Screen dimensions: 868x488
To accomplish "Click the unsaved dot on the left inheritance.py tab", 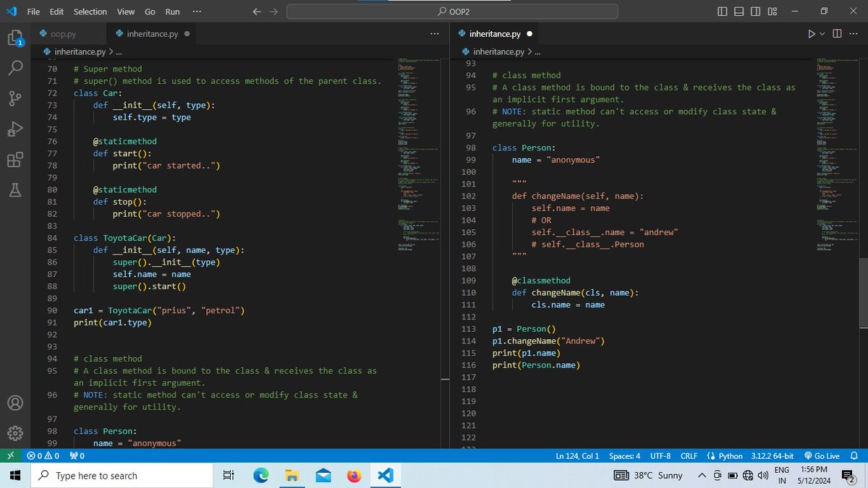I will (187, 34).
